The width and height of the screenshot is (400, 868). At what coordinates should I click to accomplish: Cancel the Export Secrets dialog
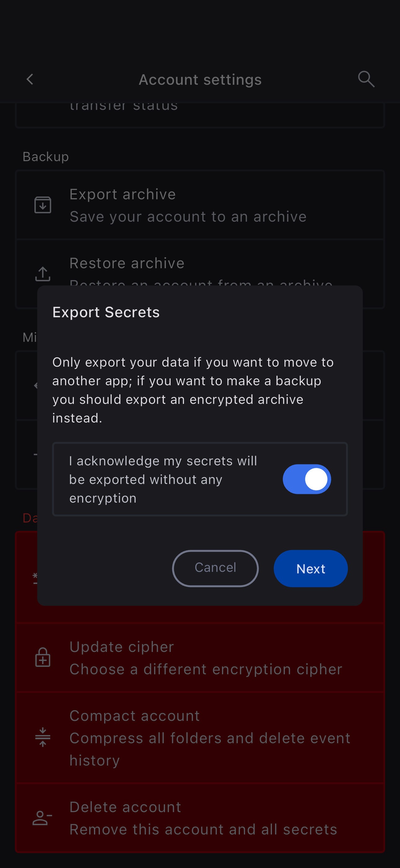[216, 568]
